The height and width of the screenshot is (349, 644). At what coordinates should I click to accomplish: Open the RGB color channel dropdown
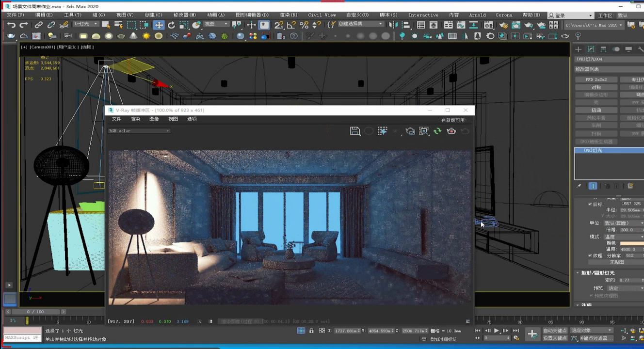139,131
